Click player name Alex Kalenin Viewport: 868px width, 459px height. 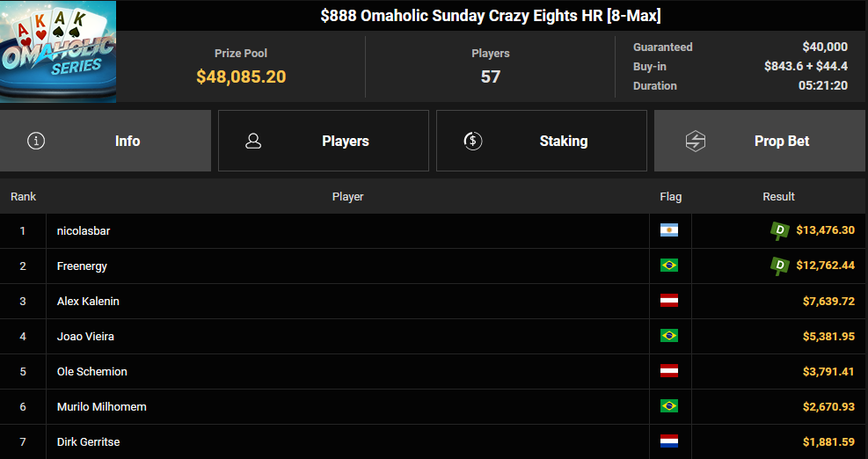pyautogui.click(x=88, y=302)
